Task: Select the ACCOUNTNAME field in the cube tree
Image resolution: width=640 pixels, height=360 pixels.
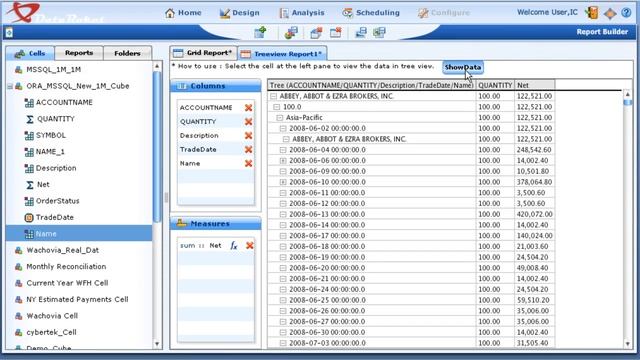Action: point(64,102)
